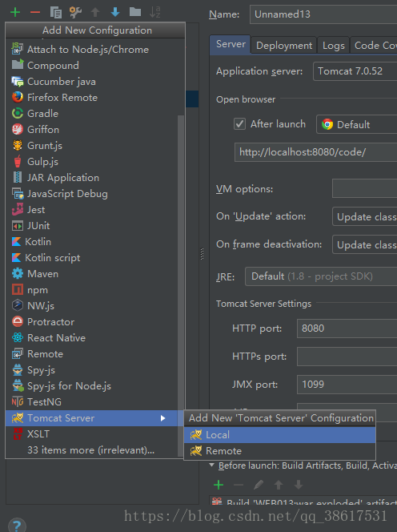Click the Before launch edit pencil icon
This screenshot has width=397, height=532.
[x=259, y=485]
